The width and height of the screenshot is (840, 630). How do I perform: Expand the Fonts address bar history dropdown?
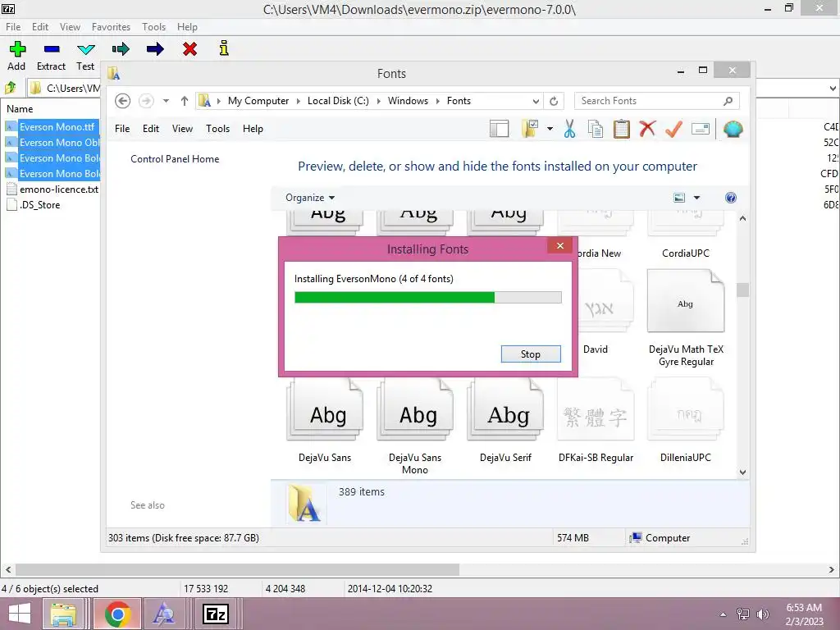(535, 101)
